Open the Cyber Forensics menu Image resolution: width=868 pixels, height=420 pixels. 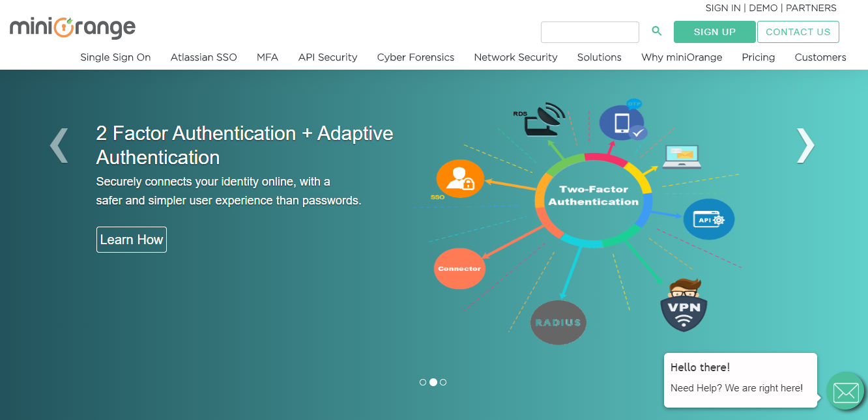(416, 57)
